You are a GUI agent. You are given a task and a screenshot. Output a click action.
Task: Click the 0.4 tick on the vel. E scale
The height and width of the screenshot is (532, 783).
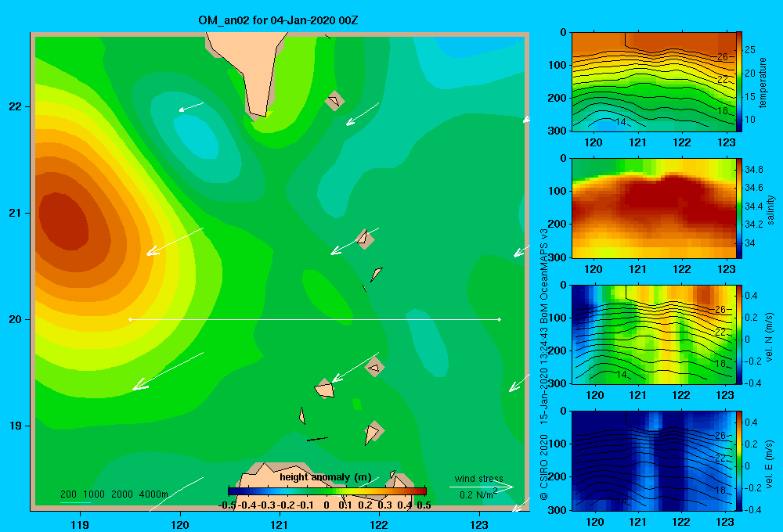[x=751, y=422]
